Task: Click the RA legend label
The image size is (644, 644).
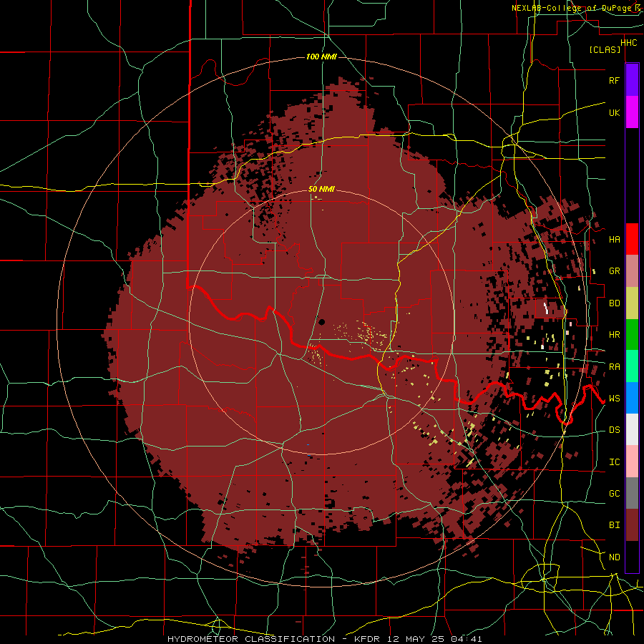Action: (x=614, y=367)
